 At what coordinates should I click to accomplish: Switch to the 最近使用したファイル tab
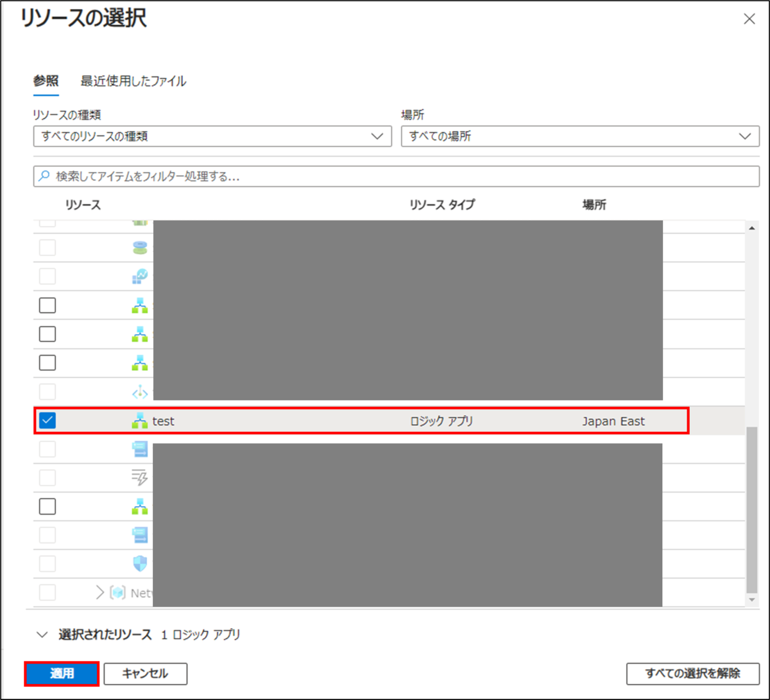pos(133,81)
